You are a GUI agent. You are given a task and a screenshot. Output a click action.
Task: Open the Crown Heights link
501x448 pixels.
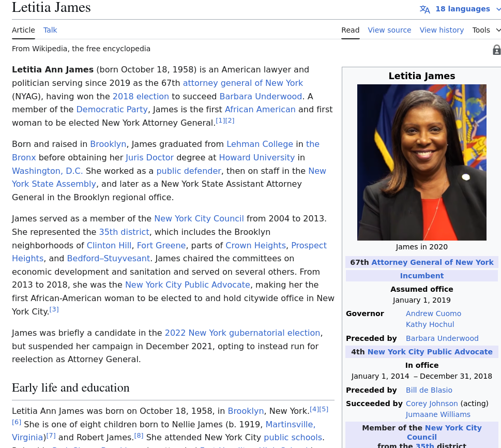coord(255,246)
